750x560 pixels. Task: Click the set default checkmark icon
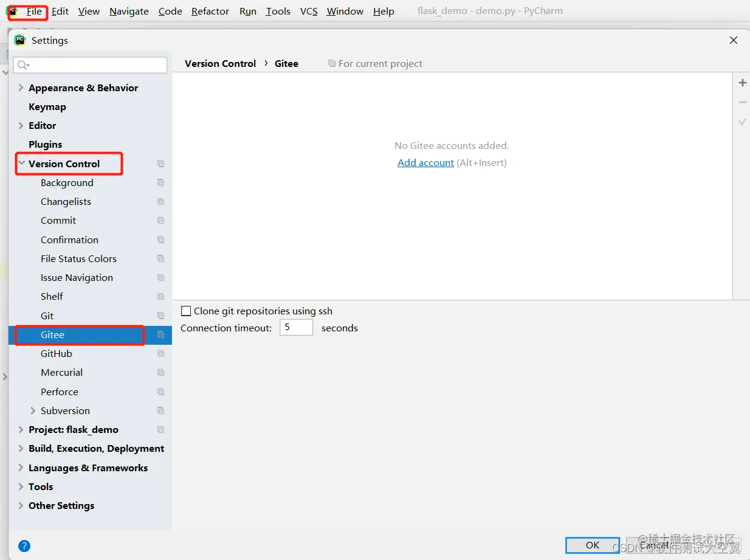point(742,122)
